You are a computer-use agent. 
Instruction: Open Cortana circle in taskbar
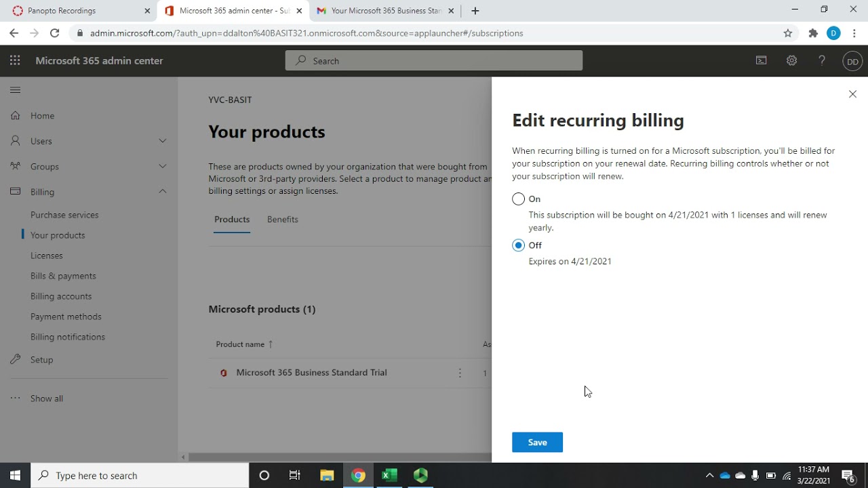click(264, 475)
